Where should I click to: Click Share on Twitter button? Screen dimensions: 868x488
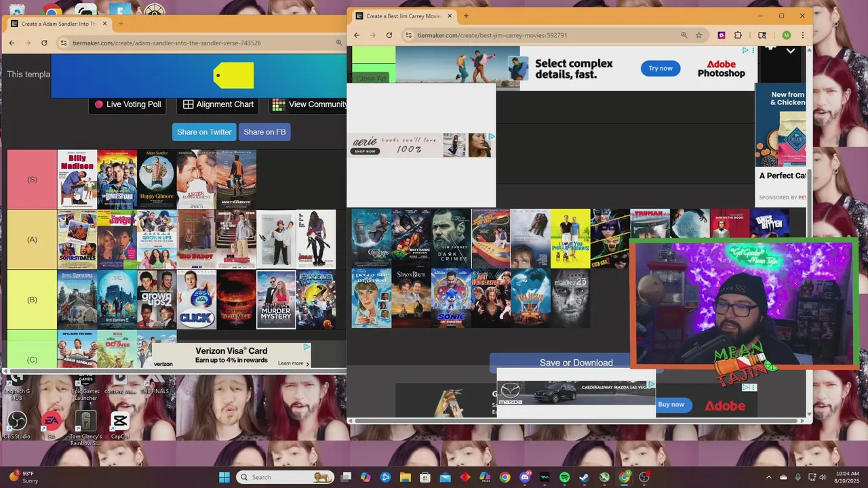pos(204,132)
